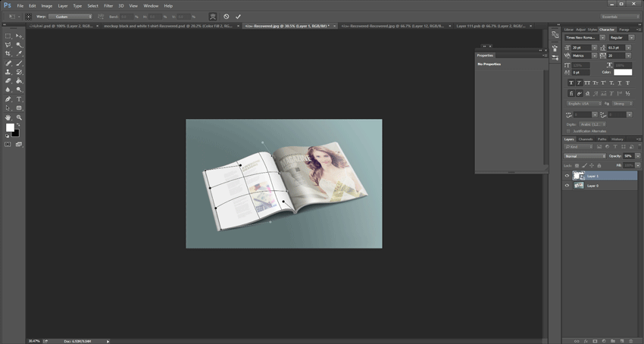Add a layer style (fx)

point(586,341)
